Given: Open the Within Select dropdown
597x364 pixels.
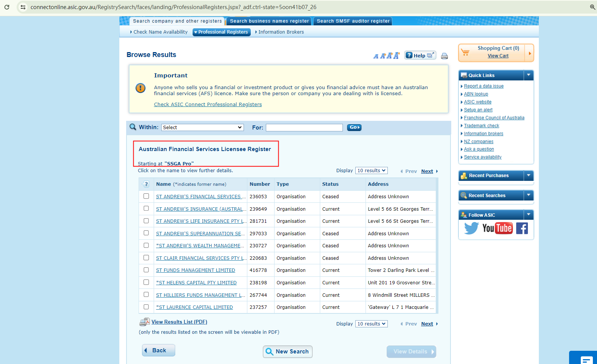Looking at the screenshot, I should [202, 128].
